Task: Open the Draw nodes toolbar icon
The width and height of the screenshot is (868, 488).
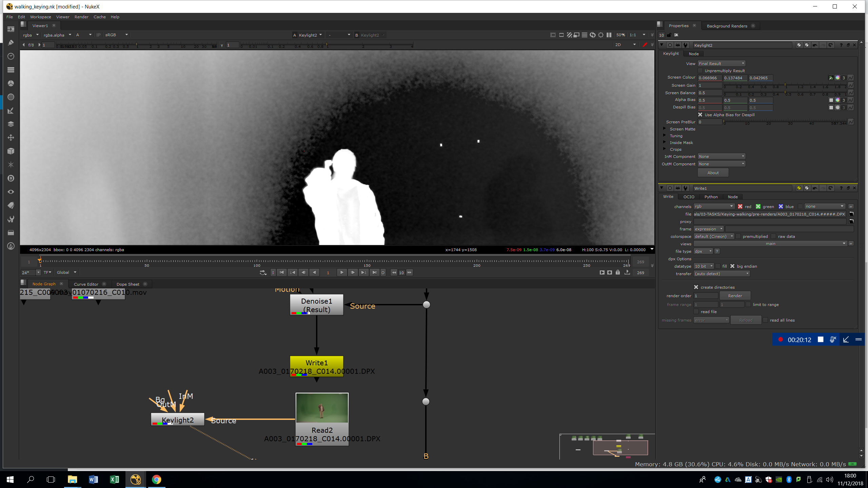Action: click(x=11, y=43)
